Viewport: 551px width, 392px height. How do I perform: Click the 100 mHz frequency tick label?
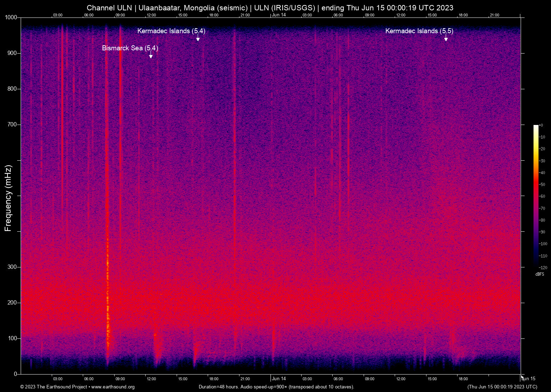14,337
